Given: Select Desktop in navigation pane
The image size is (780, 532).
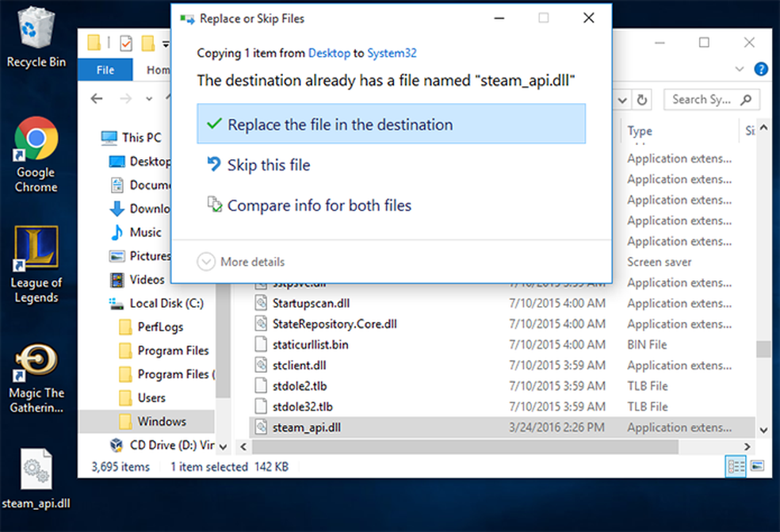Looking at the screenshot, I should [140, 161].
